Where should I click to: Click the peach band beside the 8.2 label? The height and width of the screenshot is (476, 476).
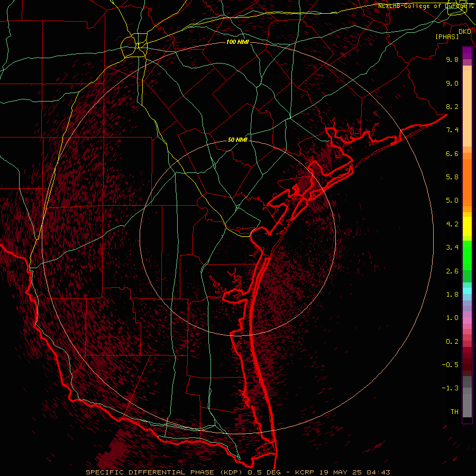pyautogui.click(x=467, y=108)
